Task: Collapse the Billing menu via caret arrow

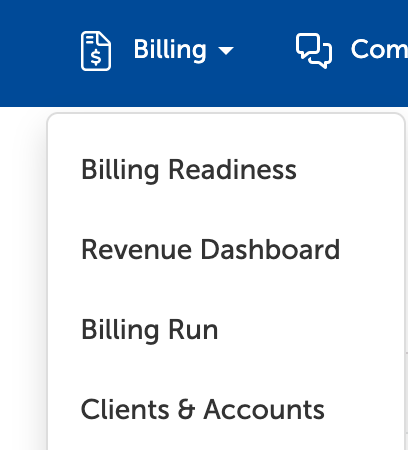Action: click(x=226, y=51)
